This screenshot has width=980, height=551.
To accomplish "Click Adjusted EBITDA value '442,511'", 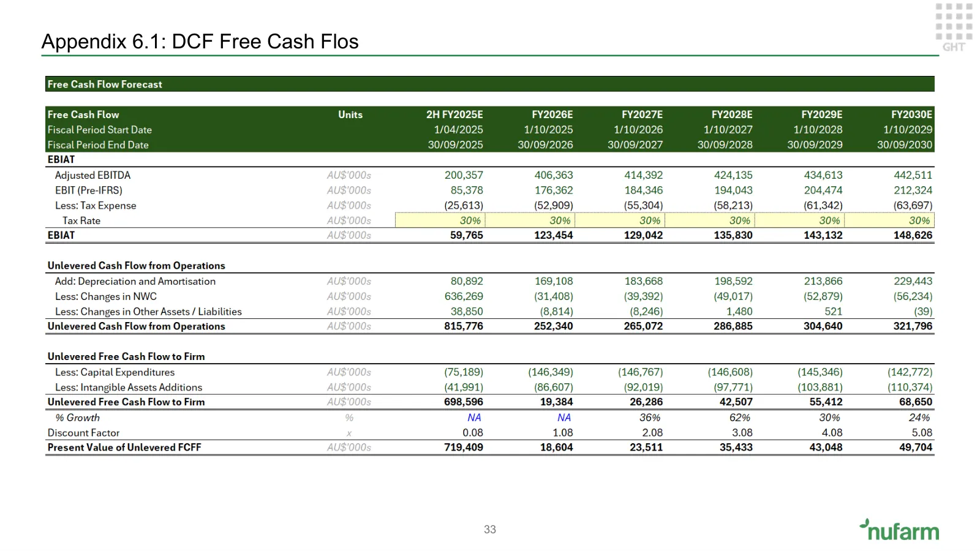I will [913, 175].
